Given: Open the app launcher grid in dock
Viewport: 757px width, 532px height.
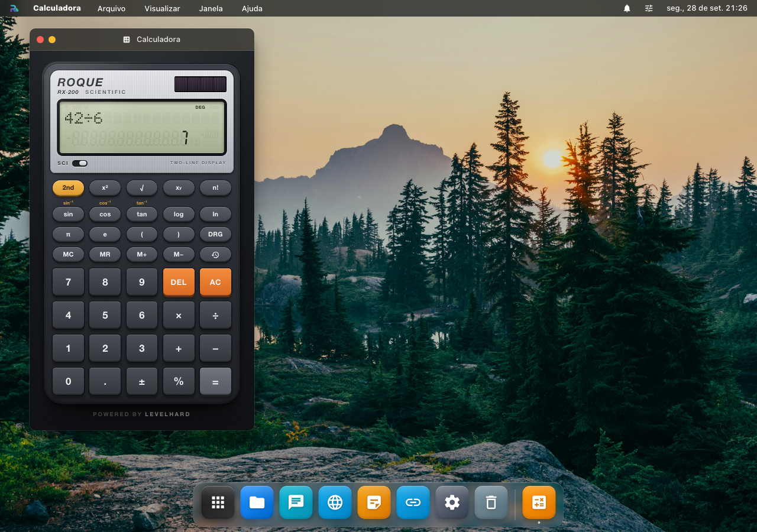Looking at the screenshot, I should pyautogui.click(x=218, y=502).
